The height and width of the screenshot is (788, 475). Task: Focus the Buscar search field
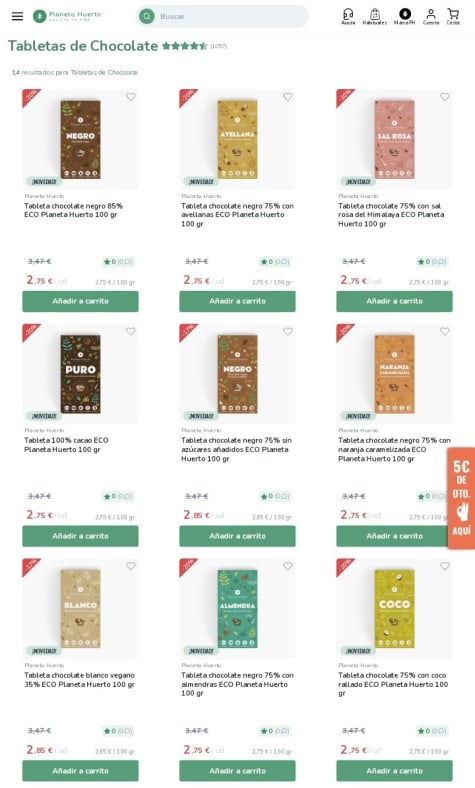(x=231, y=17)
